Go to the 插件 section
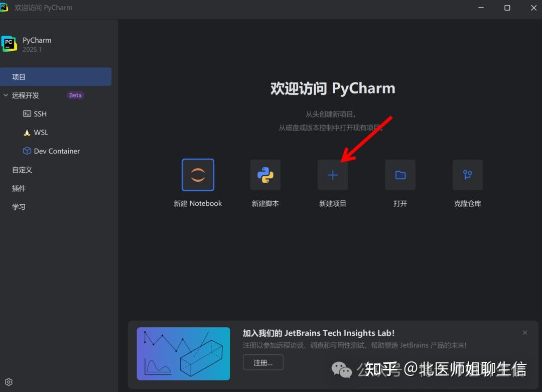The image size is (542, 392). point(19,188)
